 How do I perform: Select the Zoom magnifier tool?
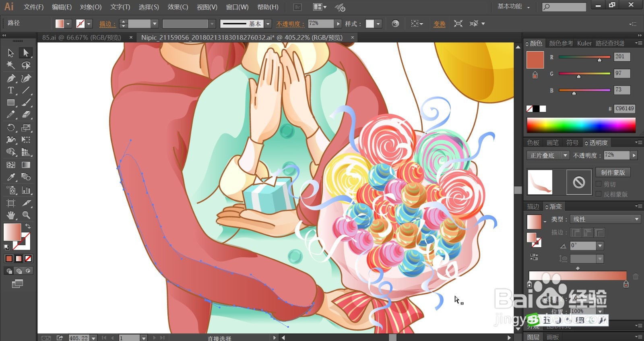26,215
